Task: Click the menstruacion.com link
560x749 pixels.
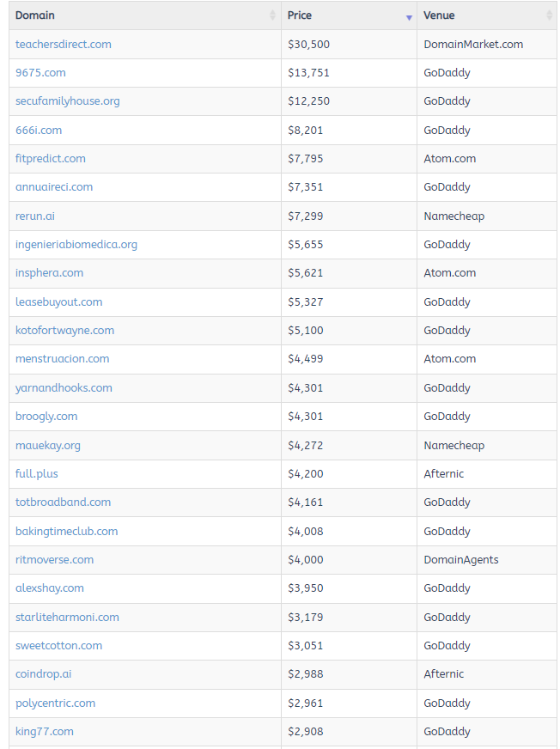Action: click(x=63, y=359)
